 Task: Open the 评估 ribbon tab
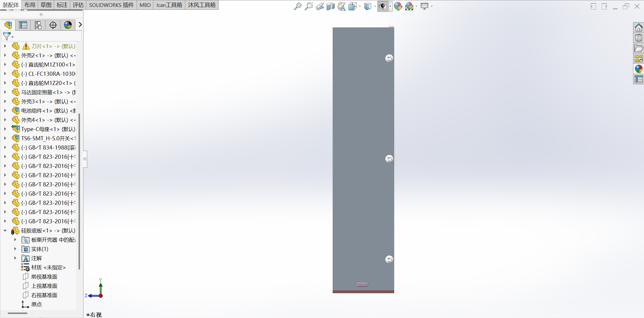(x=78, y=5)
